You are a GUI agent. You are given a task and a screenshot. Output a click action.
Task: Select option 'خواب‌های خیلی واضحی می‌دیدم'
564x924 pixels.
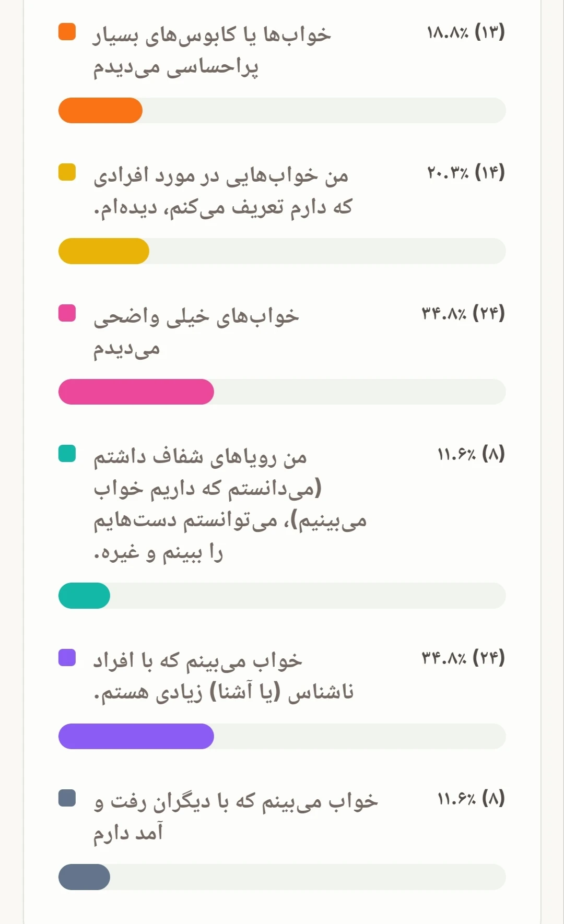point(196,332)
